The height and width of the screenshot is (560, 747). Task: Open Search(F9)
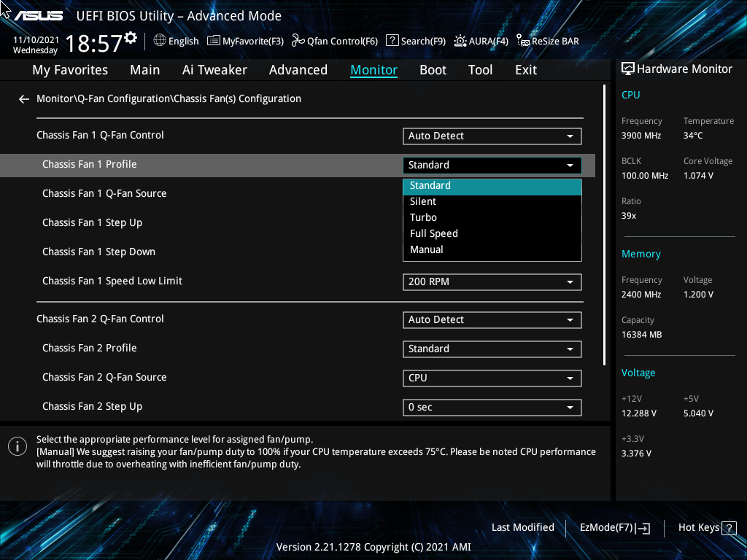(415, 41)
